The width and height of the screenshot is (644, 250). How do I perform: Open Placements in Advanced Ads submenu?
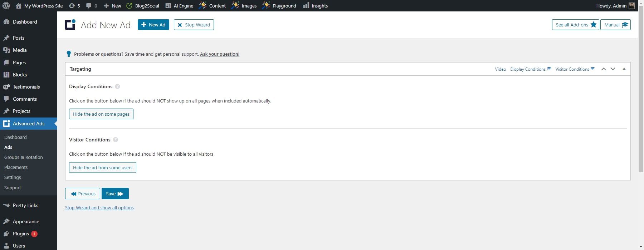pos(16,167)
